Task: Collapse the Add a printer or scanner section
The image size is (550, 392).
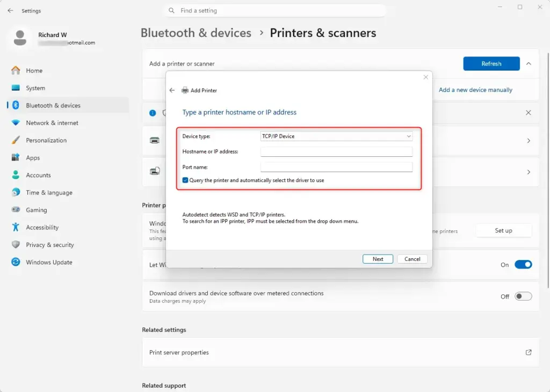Action: 529,64
